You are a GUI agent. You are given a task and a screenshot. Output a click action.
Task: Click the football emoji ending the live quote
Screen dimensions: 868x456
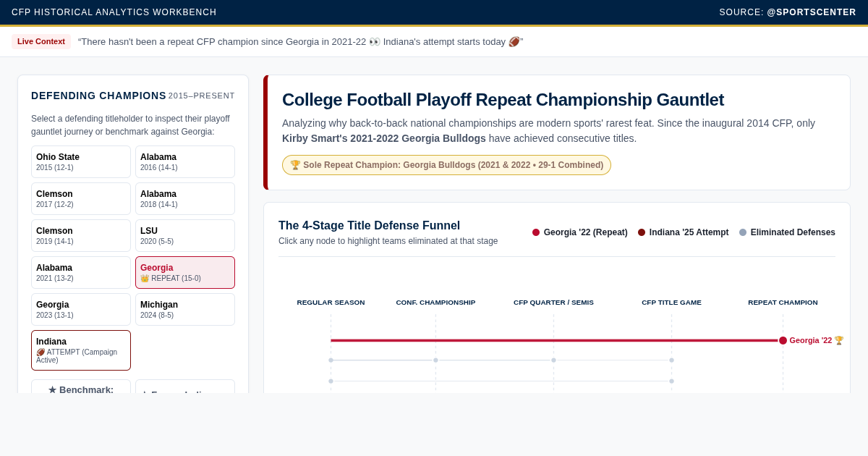pos(514,42)
